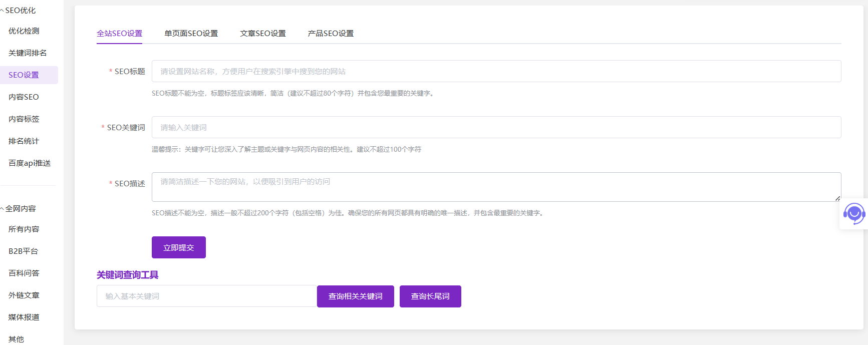Click into the SEO关键词 input field
Image resolution: width=868 pixels, height=345 pixels.
coord(496,128)
